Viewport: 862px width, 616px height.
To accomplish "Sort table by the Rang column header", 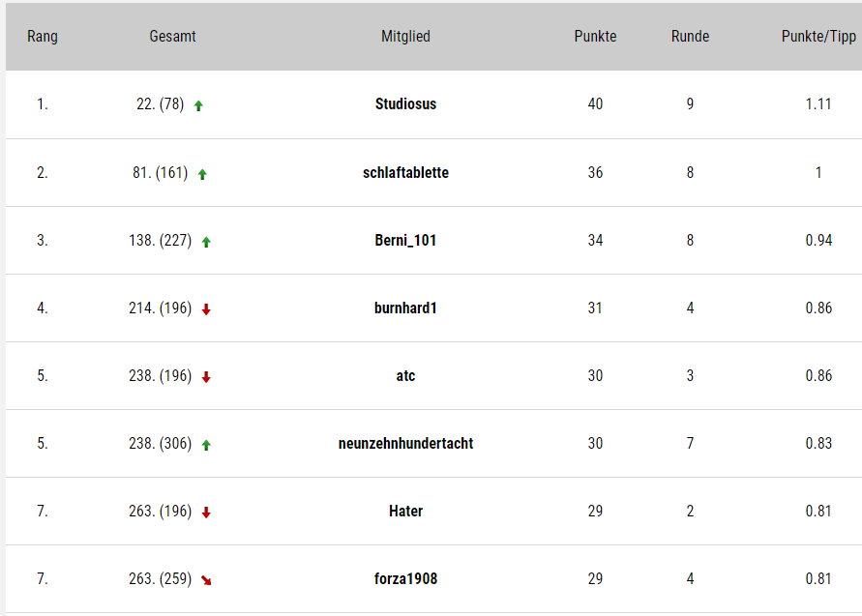I will tap(43, 37).
